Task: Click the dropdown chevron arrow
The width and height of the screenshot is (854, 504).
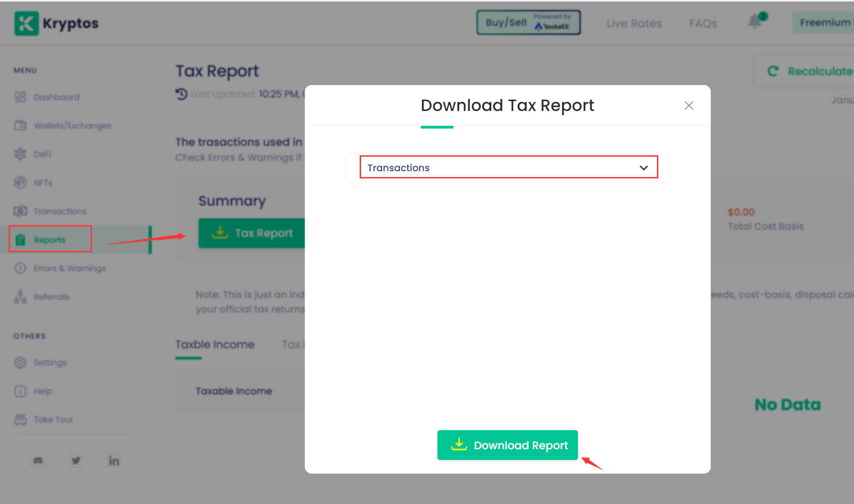Action: pos(643,168)
